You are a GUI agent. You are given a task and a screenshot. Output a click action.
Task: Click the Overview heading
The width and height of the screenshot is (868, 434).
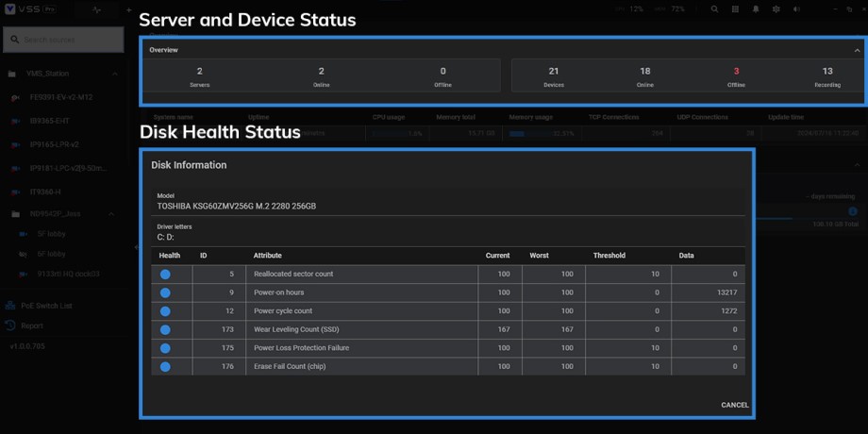tap(163, 50)
